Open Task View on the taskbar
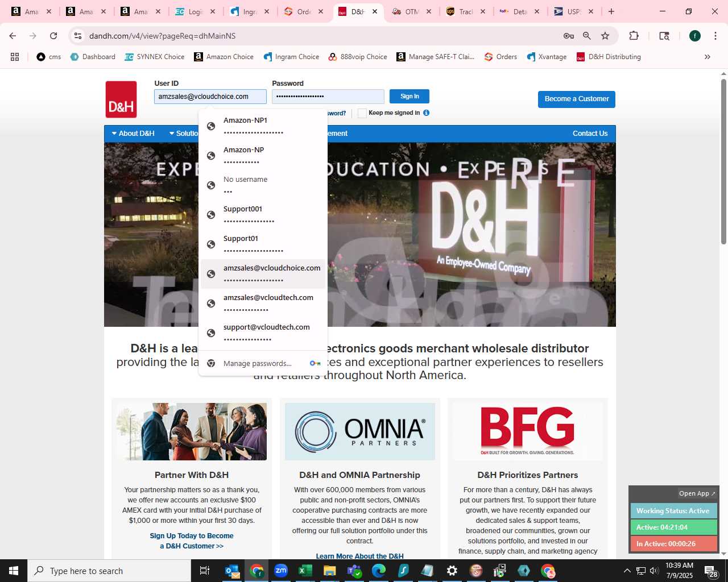This screenshot has height=582, width=728. [x=205, y=571]
